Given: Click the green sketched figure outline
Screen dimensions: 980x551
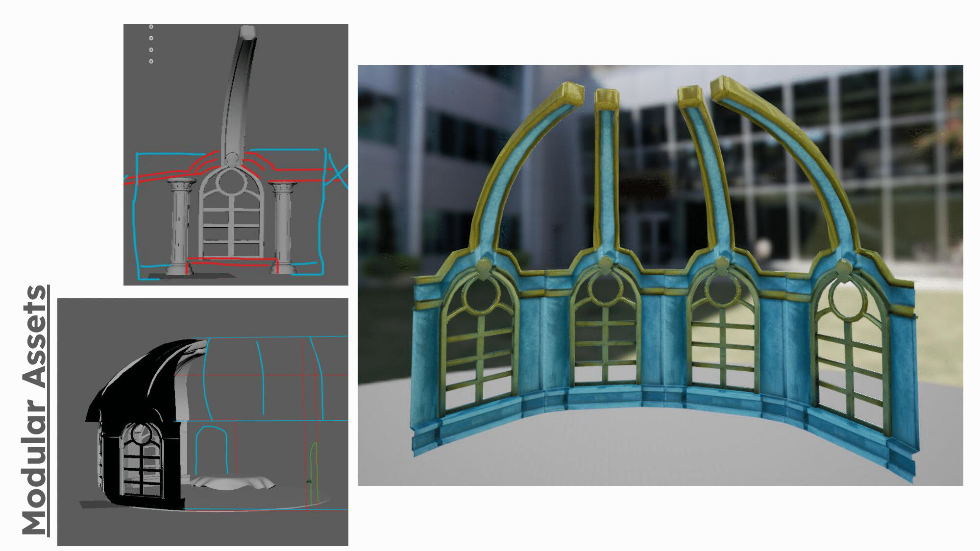Looking at the screenshot, I should 315,473.
